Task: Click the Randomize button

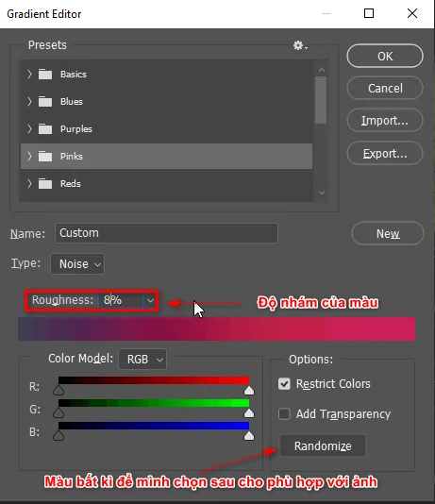Action: click(x=323, y=445)
